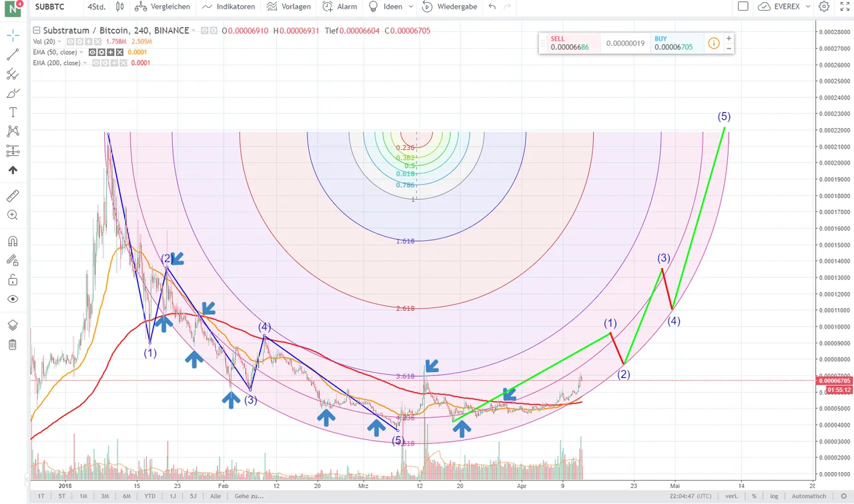Expand the Ideen chevron dropdown
Screen dimensions: 854x504
pyautogui.click(x=410, y=7)
